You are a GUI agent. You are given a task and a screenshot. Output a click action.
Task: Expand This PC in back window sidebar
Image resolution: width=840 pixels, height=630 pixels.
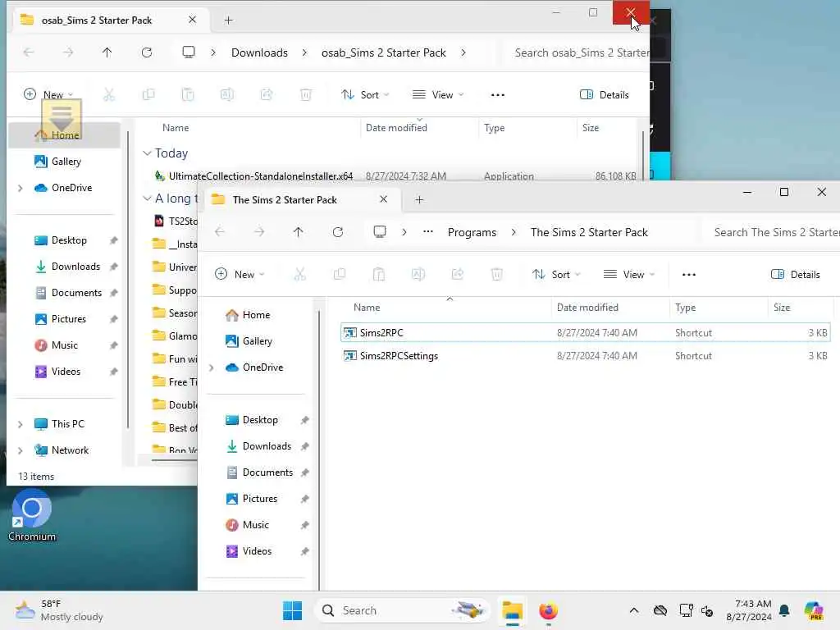coord(21,424)
